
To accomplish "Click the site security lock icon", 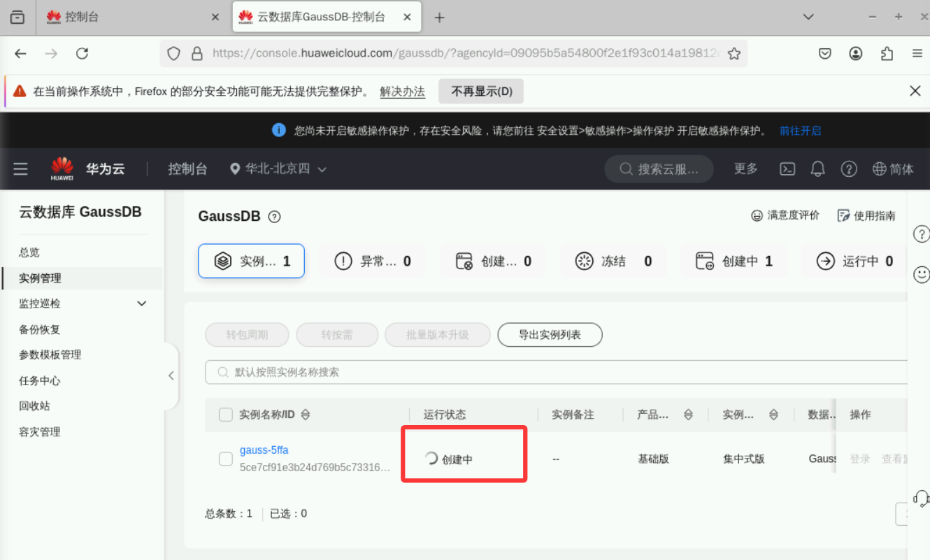I will point(196,54).
